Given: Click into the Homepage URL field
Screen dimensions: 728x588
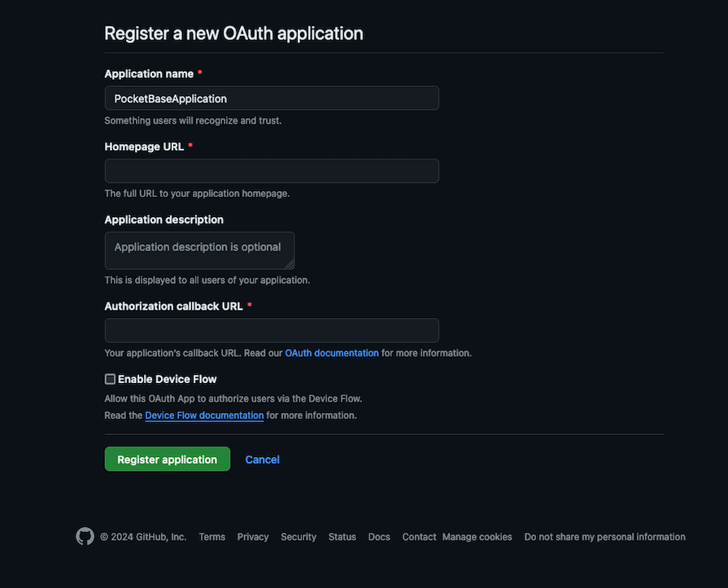Looking at the screenshot, I should point(272,171).
